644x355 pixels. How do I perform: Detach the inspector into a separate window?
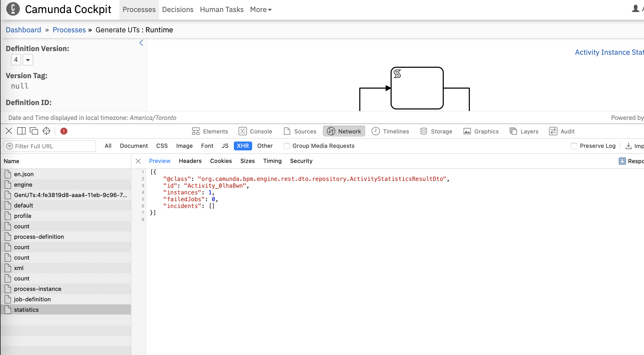click(34, 131)
